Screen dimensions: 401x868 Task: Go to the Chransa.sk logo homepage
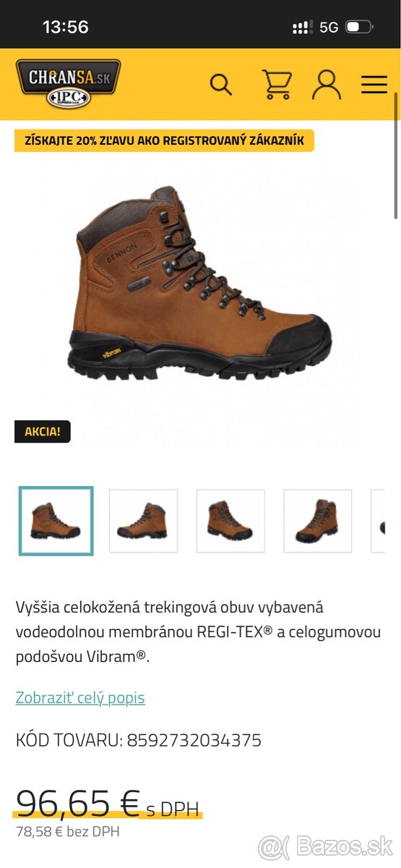[x=68, y=84]
